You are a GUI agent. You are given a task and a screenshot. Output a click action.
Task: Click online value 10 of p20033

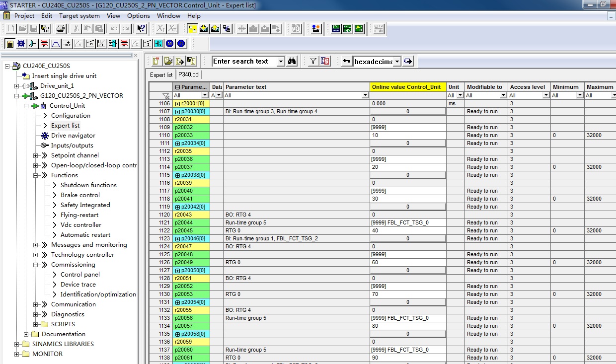[x=407, y=135]
